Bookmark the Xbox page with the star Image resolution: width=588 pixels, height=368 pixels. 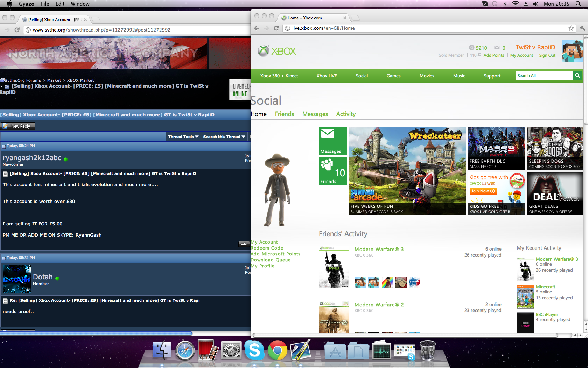pyautogui.click(x=571, y=28)
